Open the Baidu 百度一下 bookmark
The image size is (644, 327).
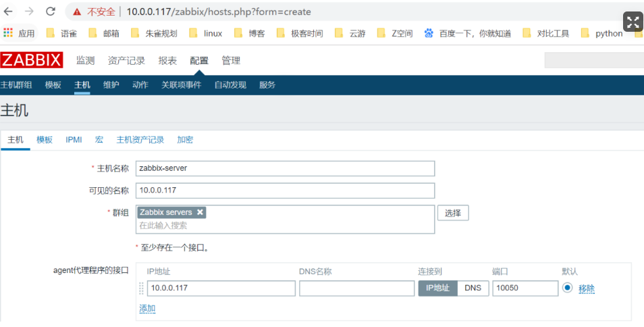point(468,33)
